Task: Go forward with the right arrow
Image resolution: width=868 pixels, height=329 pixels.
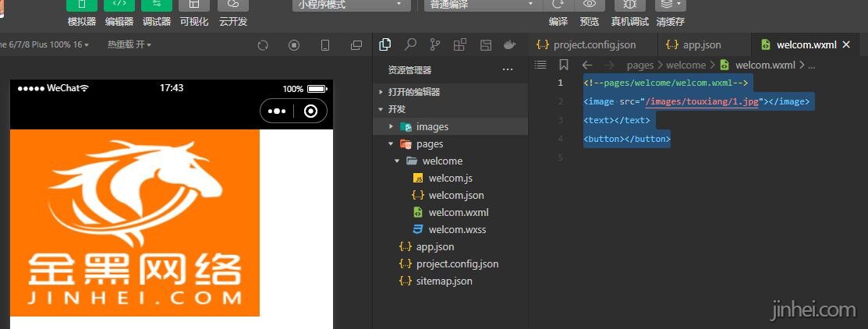Action: pos(609,65)
